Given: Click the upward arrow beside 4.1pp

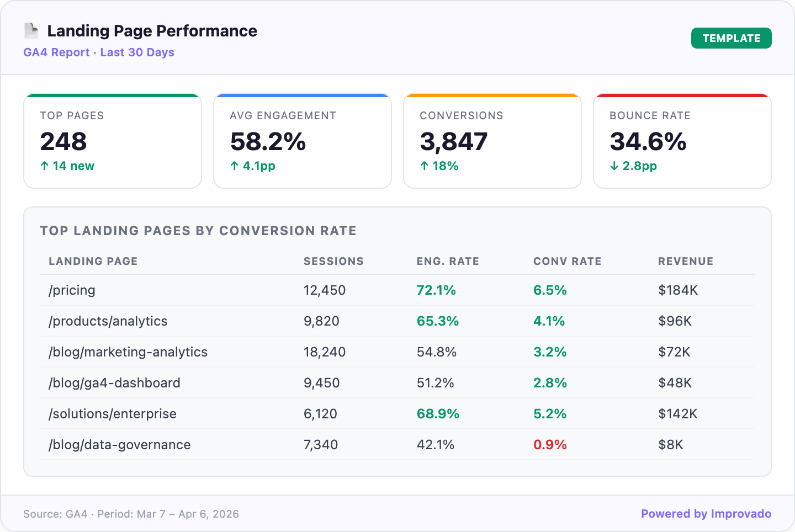Looking at the screenshot, I should [235, 166].
